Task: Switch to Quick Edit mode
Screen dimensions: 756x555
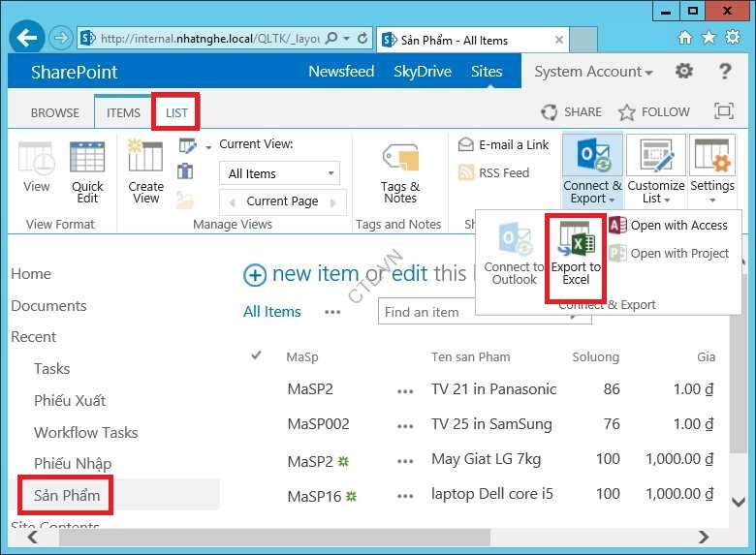Action: (87, 171)
